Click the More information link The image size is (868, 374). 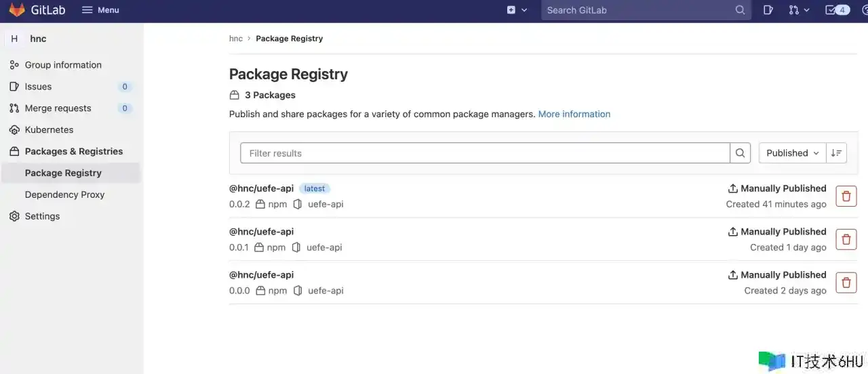[574, 114]
